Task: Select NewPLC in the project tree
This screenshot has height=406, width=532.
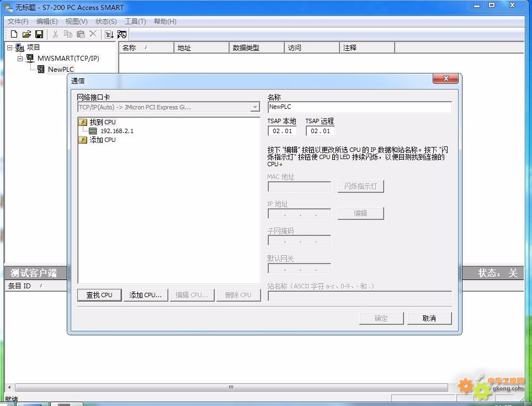Action: pos(61,69)
